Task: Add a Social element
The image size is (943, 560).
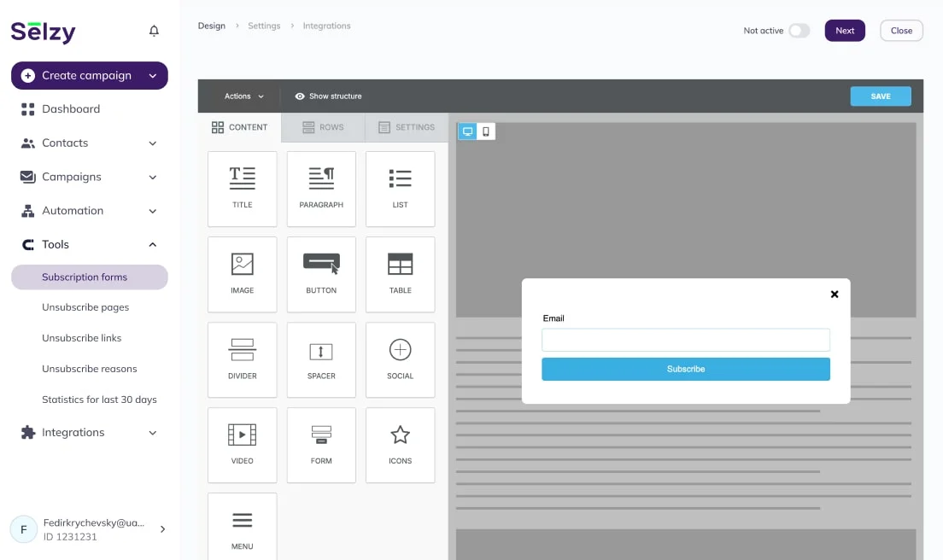Action: point(400,359)
